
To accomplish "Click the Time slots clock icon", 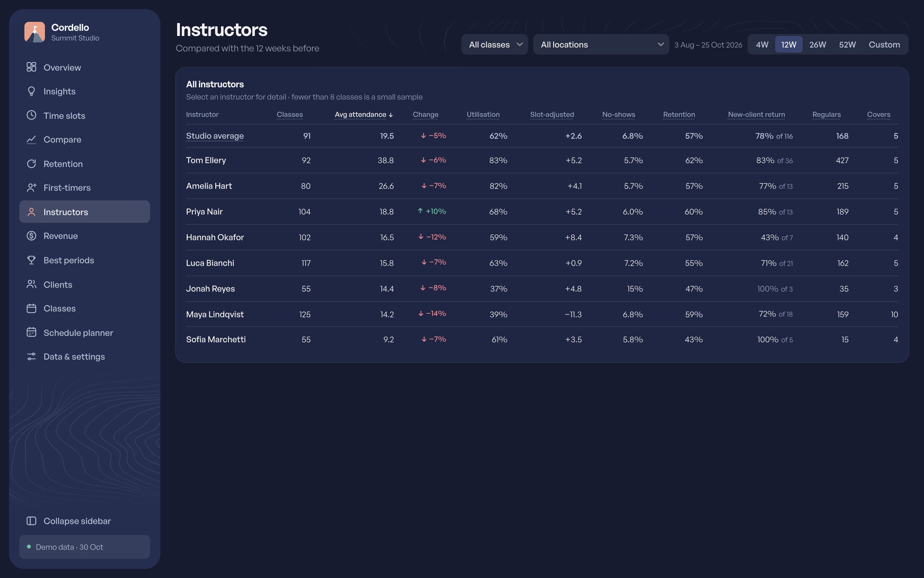I will click(x=31, y=115).
